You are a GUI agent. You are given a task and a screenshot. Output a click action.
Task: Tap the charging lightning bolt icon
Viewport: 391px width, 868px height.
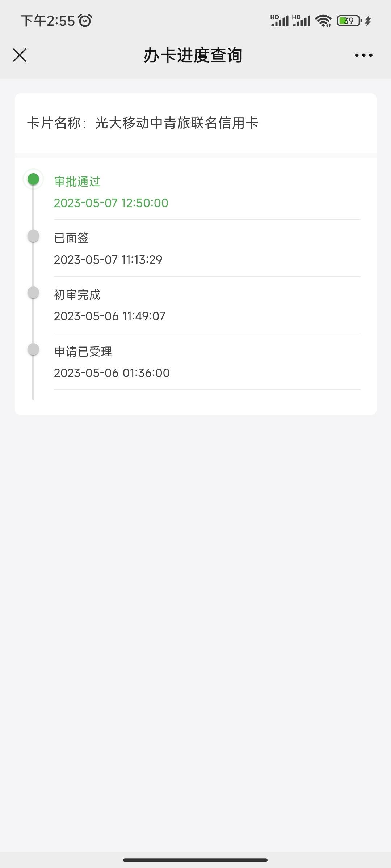pos(368,21)
